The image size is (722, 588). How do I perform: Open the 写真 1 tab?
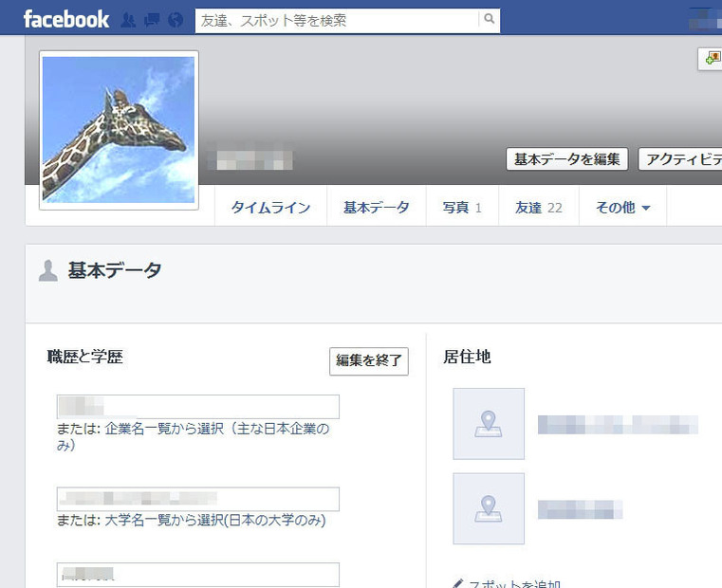(462, 207)
